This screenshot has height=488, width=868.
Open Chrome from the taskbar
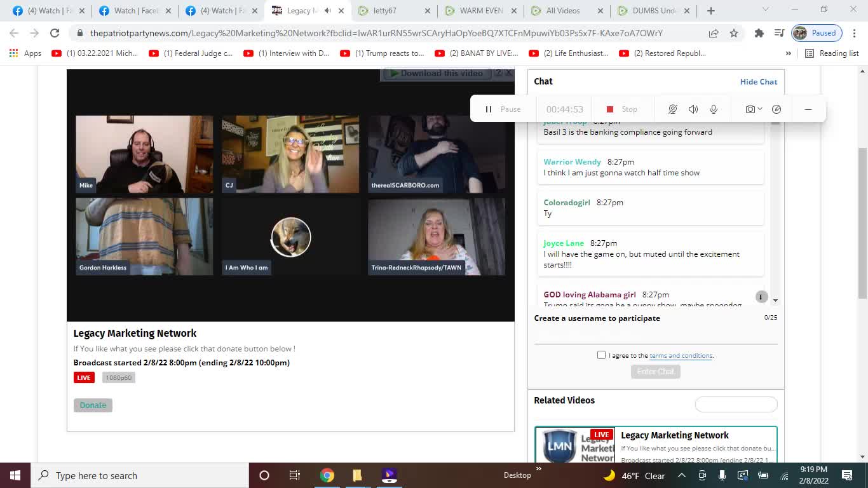click(327, 475)
